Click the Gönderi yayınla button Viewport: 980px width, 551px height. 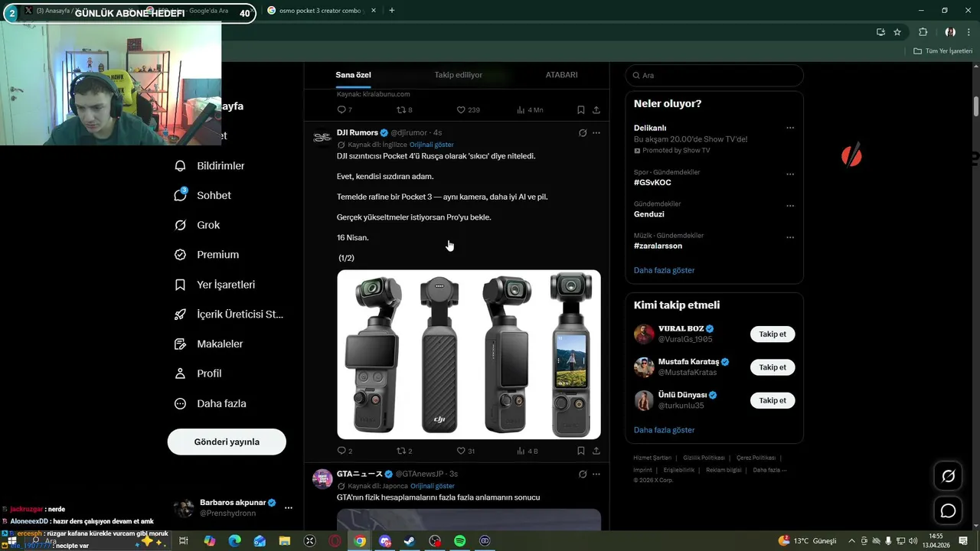pos(227,442)
